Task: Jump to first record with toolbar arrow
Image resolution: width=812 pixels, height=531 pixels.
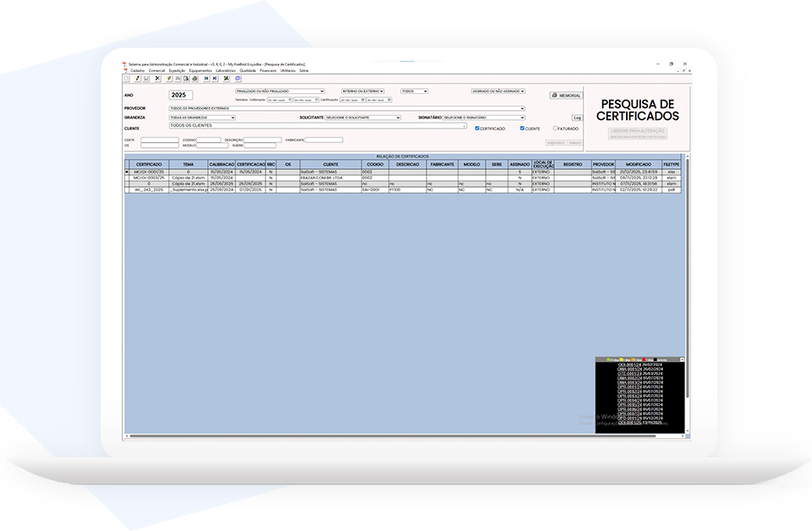Action: click(206, 79)
